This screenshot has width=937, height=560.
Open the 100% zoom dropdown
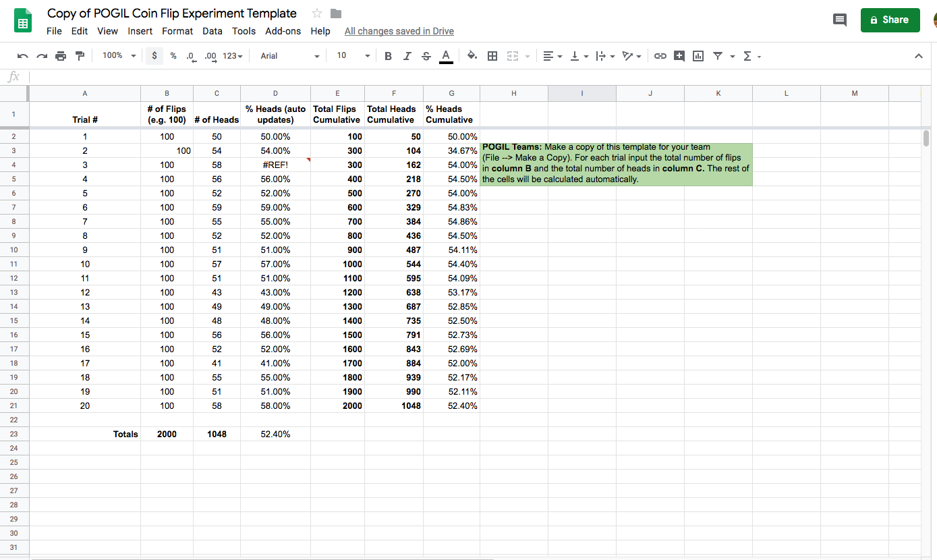pos(119,56)
